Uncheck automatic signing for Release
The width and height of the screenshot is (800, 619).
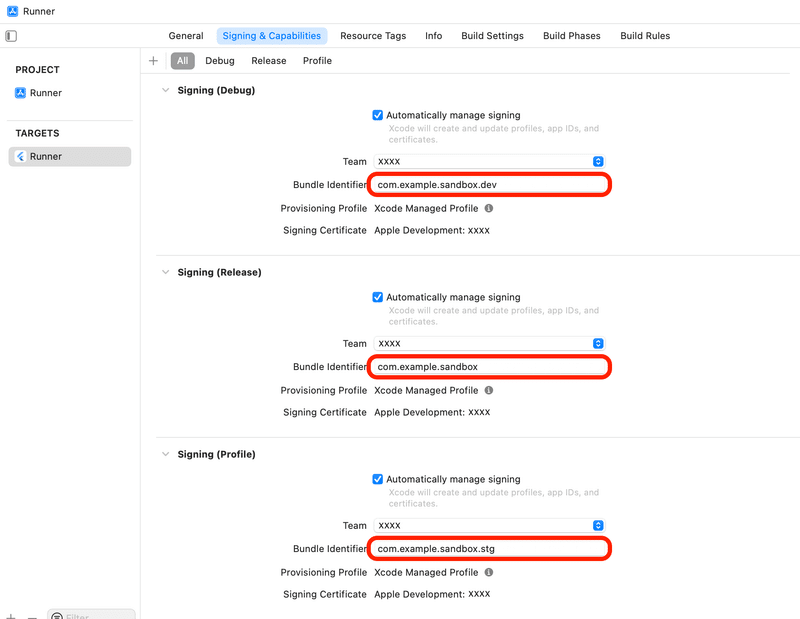pos(378,298)
